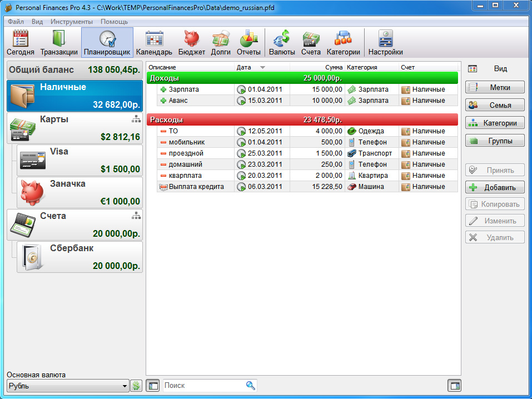The image size is (532, 399).
Task: Click the Date (Дата) column sort arrow
Action: 262,68
